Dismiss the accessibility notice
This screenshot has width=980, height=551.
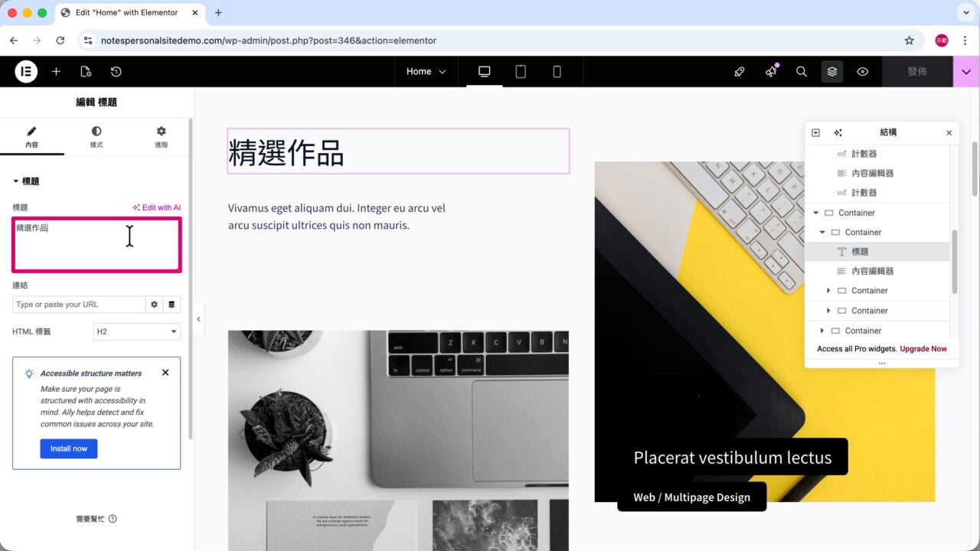pyautogui.click(x=165, y=373)
